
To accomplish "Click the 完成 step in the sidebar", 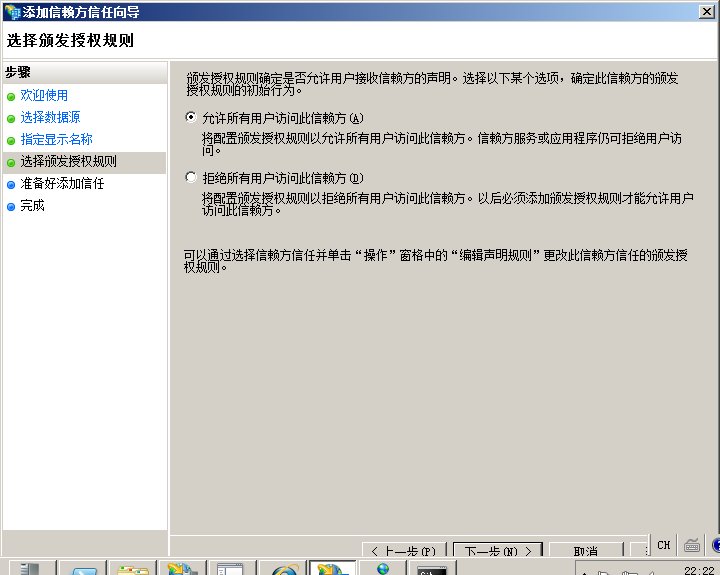I will (x=32, y=205).
